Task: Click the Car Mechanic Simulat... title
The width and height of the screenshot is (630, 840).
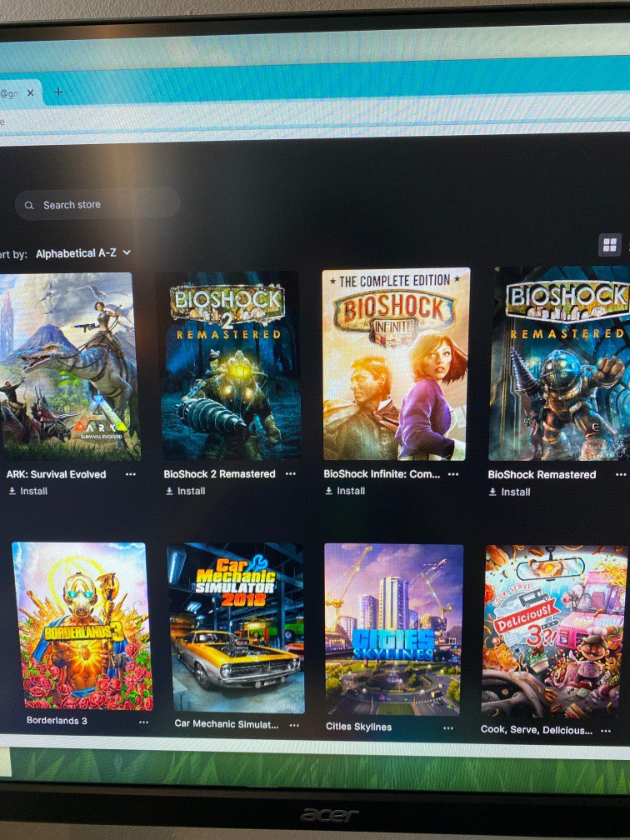Action: [x=226, y=723]
